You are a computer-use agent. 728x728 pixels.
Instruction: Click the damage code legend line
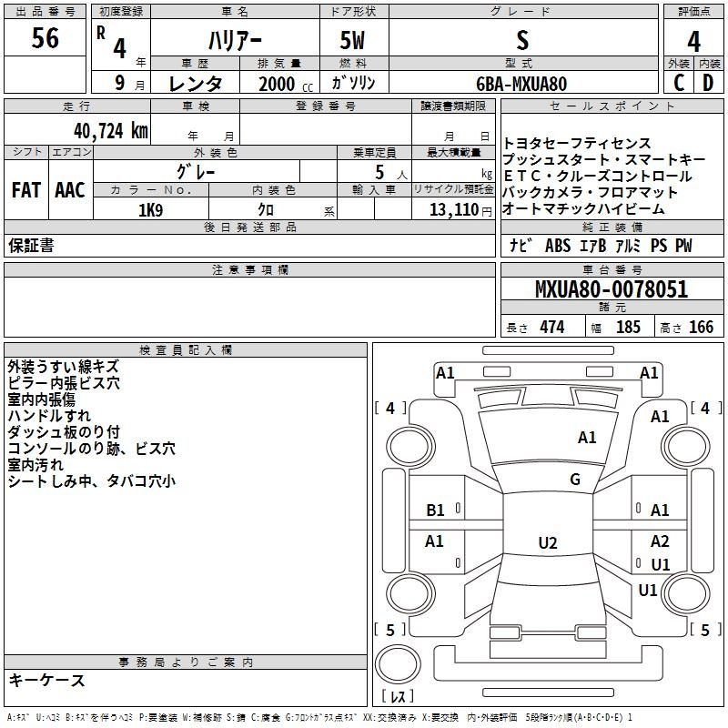coord(319,717)
